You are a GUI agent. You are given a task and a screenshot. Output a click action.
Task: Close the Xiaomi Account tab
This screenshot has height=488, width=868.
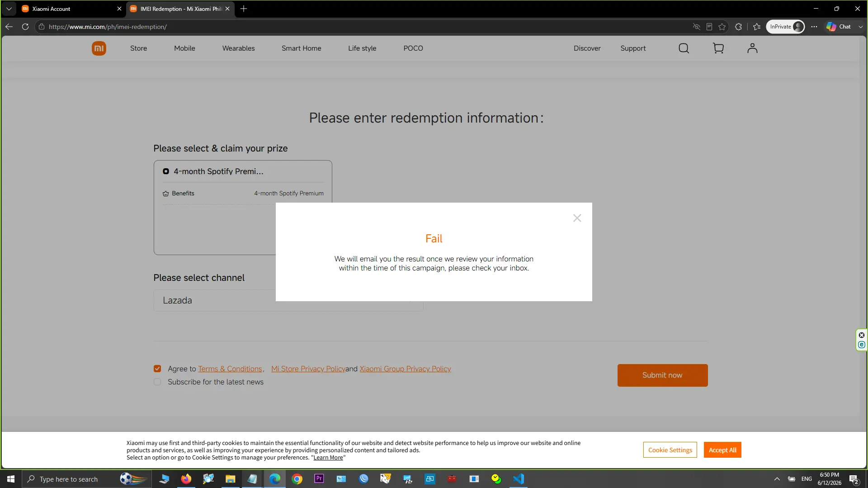click(119, 9)
